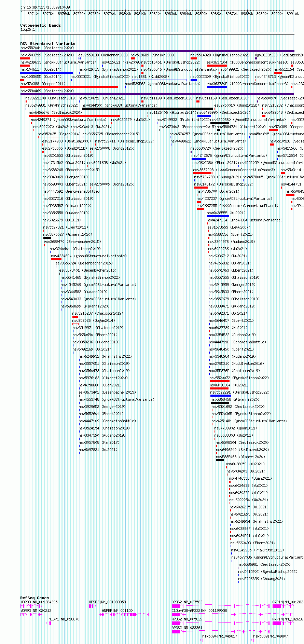Select the ANPEP|NM_001150 gene label
The image size is (304, 644).
117,611
